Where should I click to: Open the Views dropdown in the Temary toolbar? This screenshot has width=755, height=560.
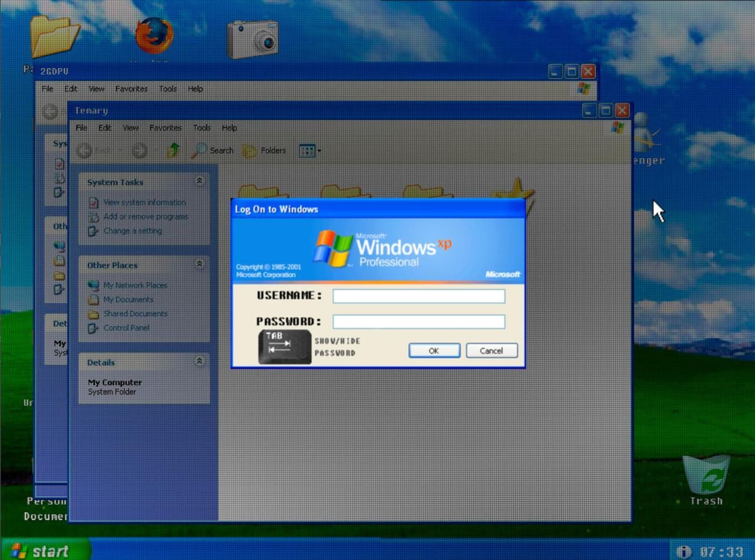(310, 150)
